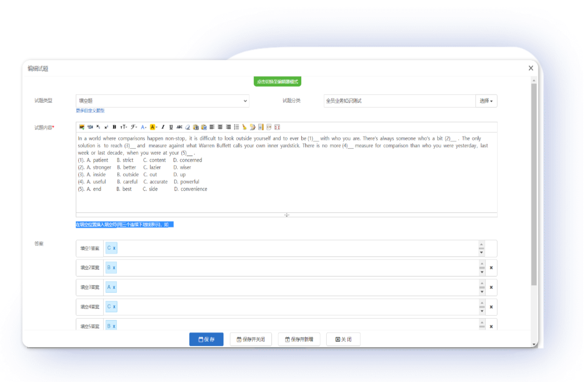Screen dimensions: 588x382
Task: Apply underline using the U toolbar icon
Action: pos(171,127)
